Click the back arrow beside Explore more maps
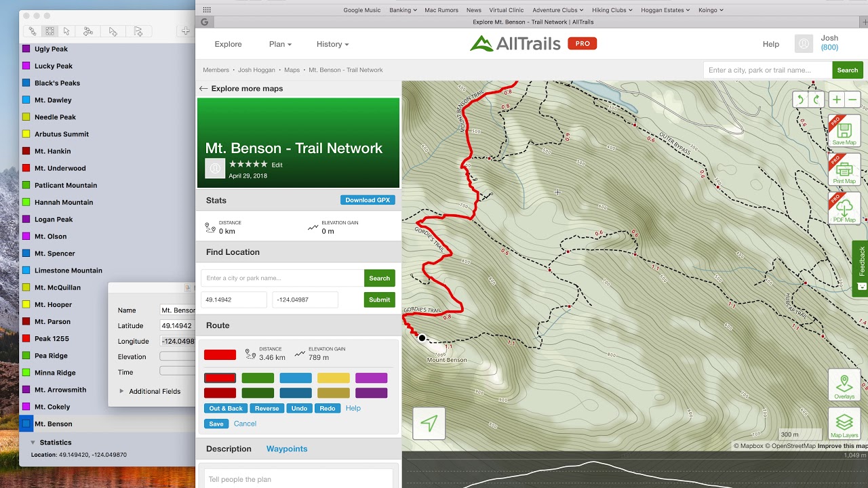 [203, 89]
